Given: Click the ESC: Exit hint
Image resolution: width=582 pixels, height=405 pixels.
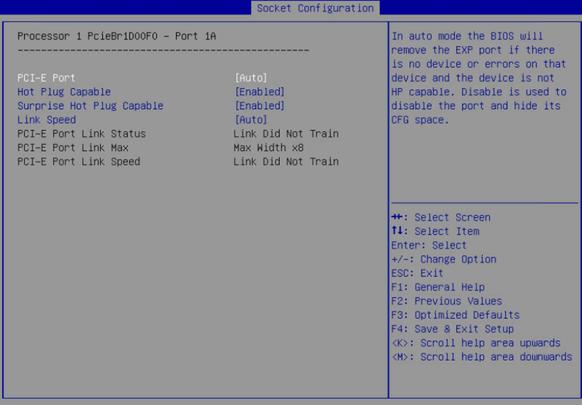Looking at the screenshot, I should 417,273.
